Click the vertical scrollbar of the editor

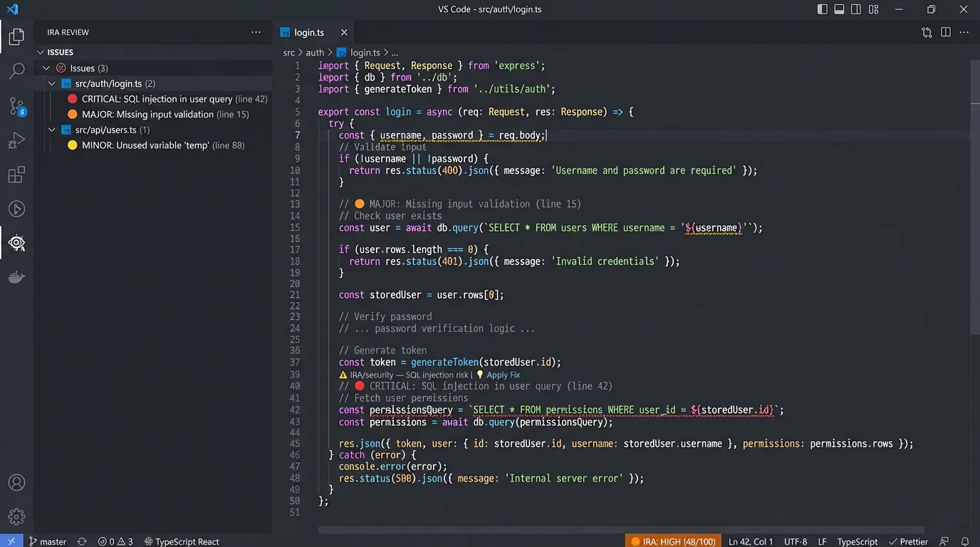pos(975,196)
